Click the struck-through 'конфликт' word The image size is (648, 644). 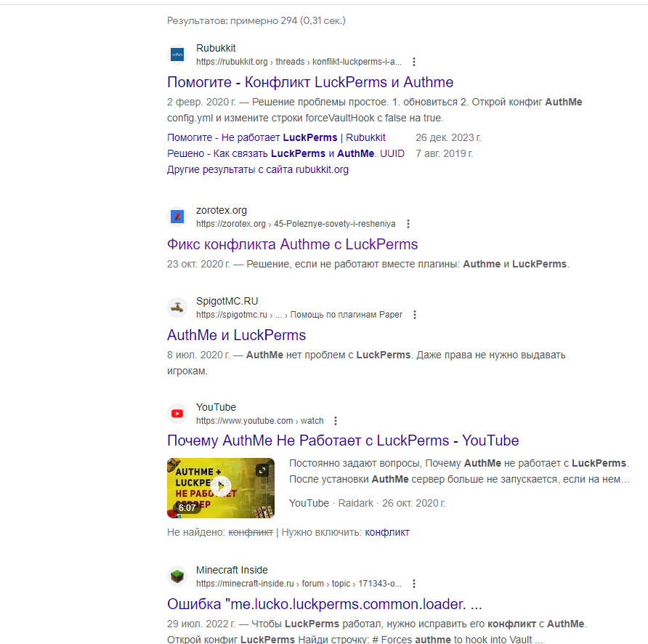(251, 532)
